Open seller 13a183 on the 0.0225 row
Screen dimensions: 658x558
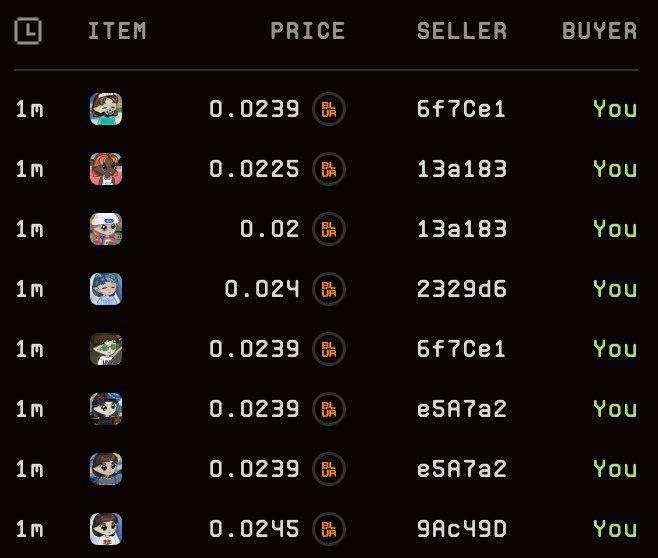[x=461, y=169]
